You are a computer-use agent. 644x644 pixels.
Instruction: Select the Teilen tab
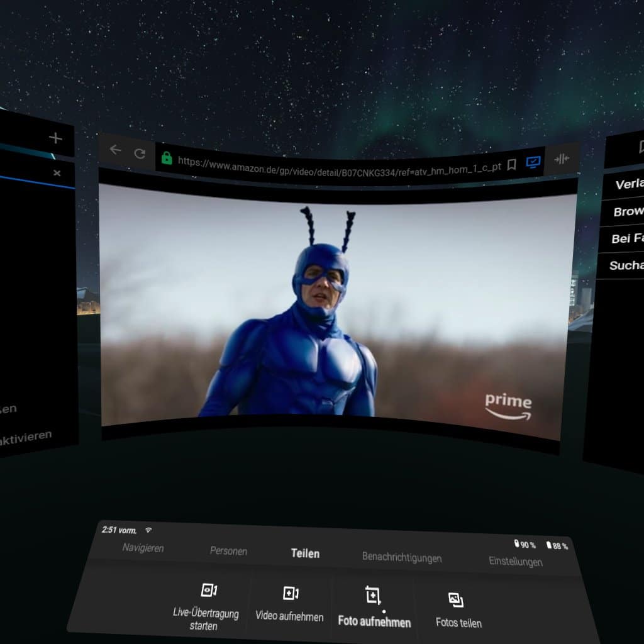click(x=305, y=553)
